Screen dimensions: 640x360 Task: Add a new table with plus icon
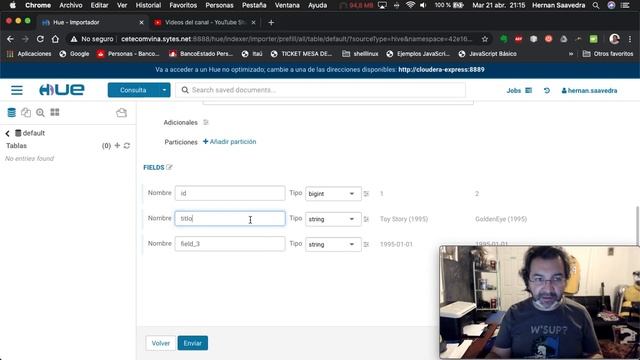pos(117,145)
